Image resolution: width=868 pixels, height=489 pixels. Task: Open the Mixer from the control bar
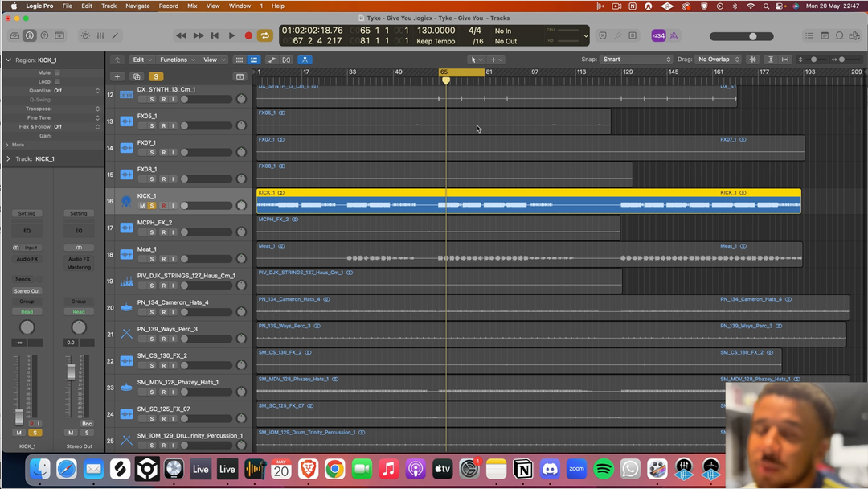[x=100, y=35]
